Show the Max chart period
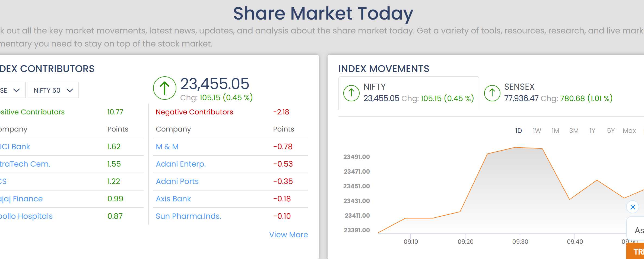 [629, 131]
